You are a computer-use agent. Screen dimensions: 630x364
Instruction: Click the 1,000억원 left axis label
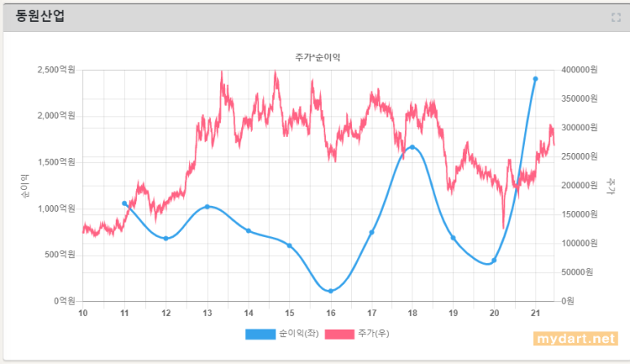click(56, 208)
